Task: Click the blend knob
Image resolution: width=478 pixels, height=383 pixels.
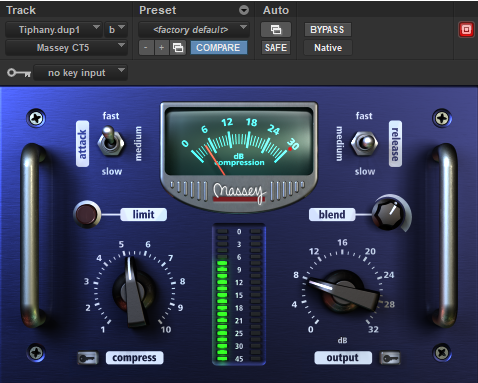Action: coord(388,214)
